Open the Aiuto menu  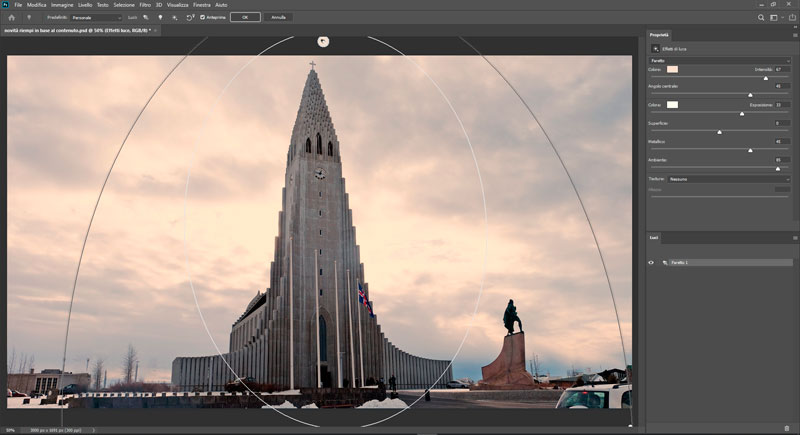coord(221,5)
